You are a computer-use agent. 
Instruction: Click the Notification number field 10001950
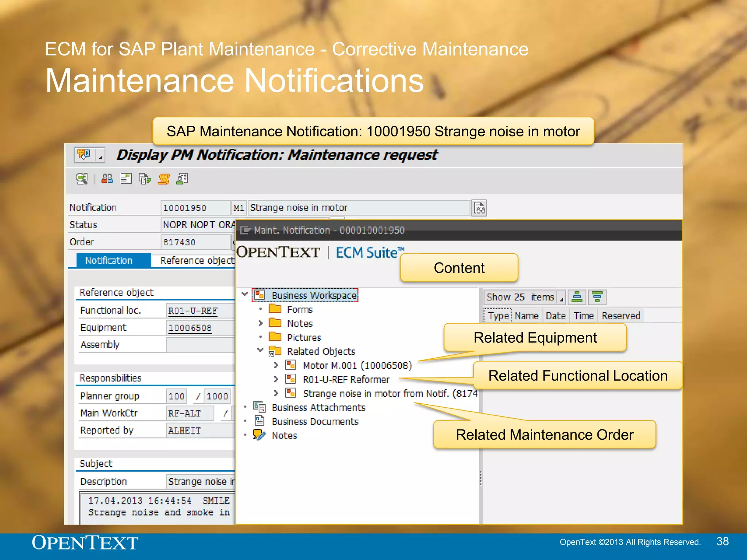195,208
